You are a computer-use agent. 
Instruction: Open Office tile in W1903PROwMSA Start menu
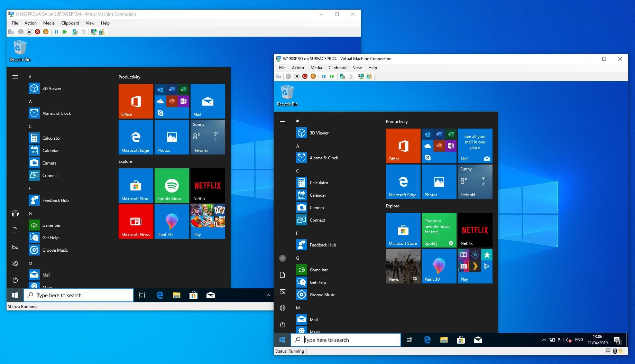pyautogui.click(x=136, y=101)
